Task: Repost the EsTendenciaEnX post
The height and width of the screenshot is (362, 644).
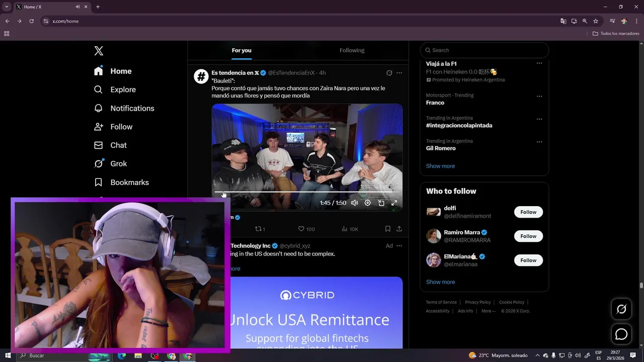Action: [260, 229]
